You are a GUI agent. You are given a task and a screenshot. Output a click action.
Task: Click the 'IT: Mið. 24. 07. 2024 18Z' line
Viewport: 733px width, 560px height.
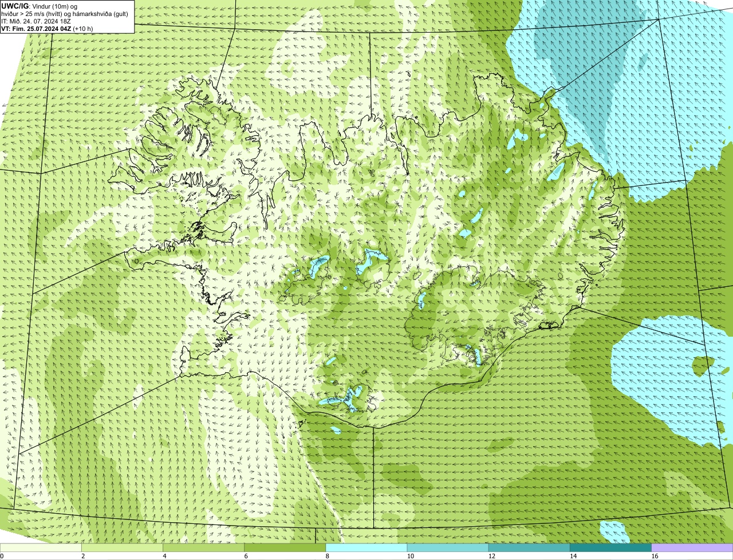[37, 21]
